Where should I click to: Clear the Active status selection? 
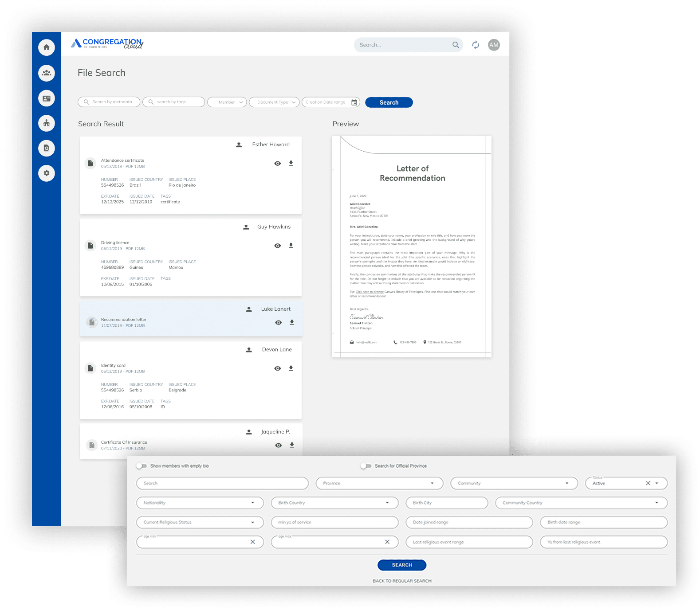pyautogui.click(x=648, y=483)
